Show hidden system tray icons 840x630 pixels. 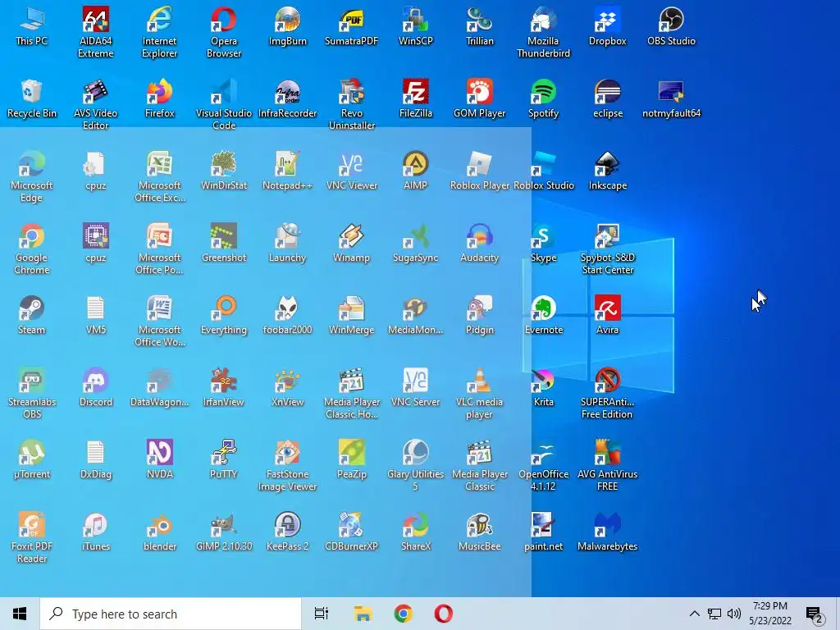[x=694, y=614]
